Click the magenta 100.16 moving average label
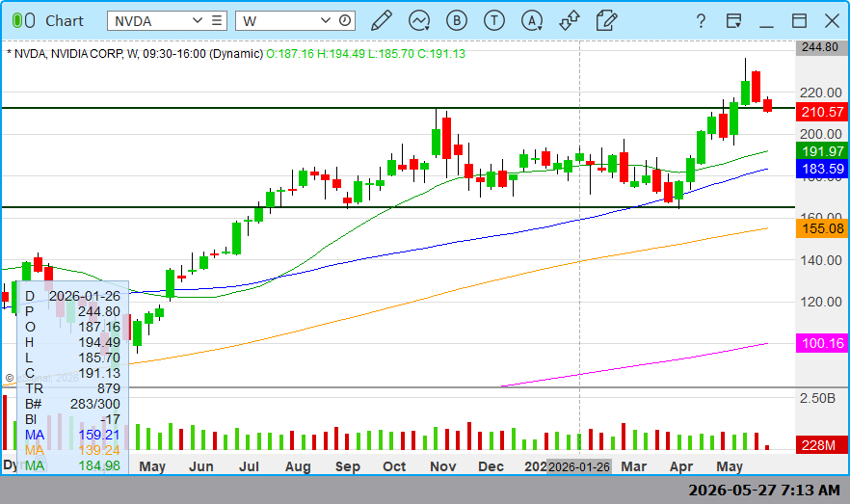This screenshot has height=504, width=850. 822,343
